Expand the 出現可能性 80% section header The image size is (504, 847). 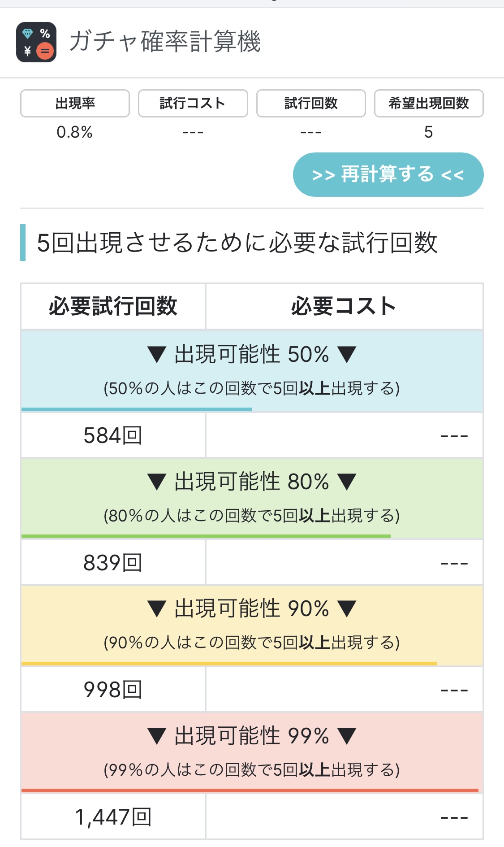coord(252,482)
